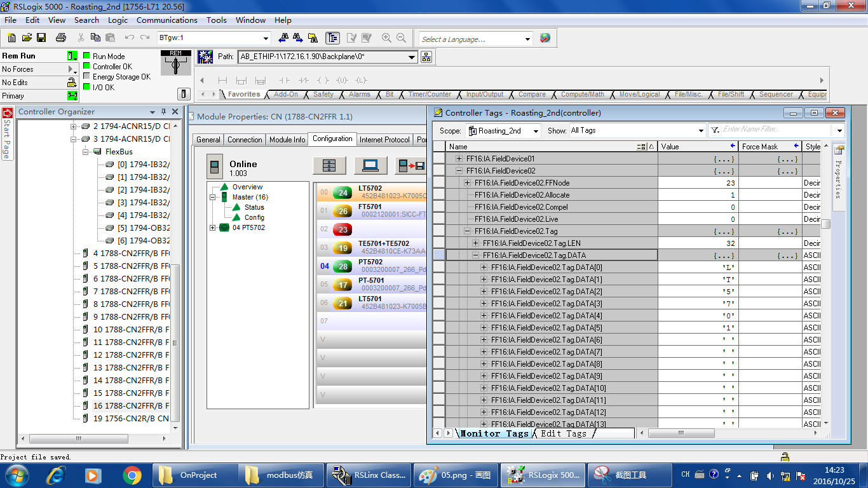Open the Rem Run controller mode dropdown
The image size is (868, 488).
click(x=73, y=56)
